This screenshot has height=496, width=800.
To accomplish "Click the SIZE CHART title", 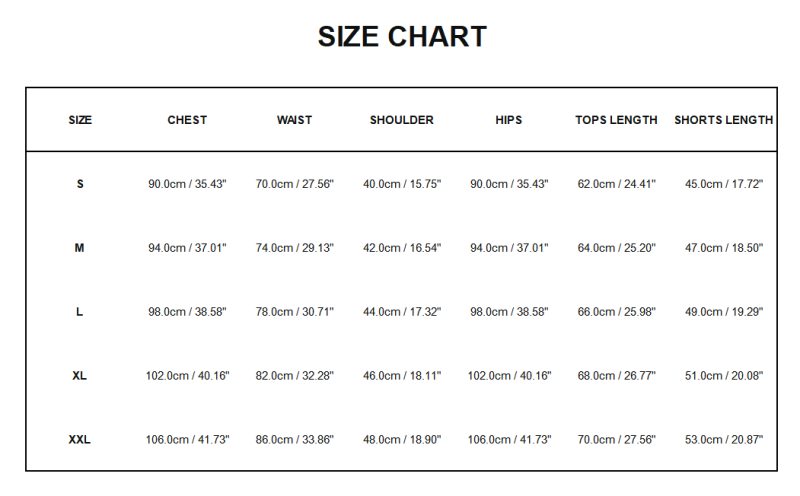I will (402, 37).
